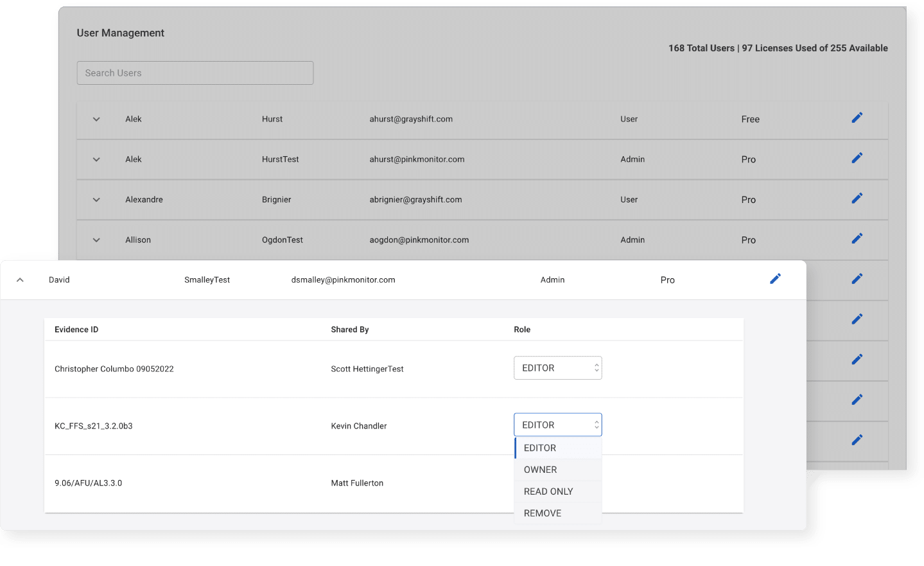This screenshot has width=924, height=566.
Task: Edit Alek HurstTest using pencil icon
Action: (x=857, y=158)
